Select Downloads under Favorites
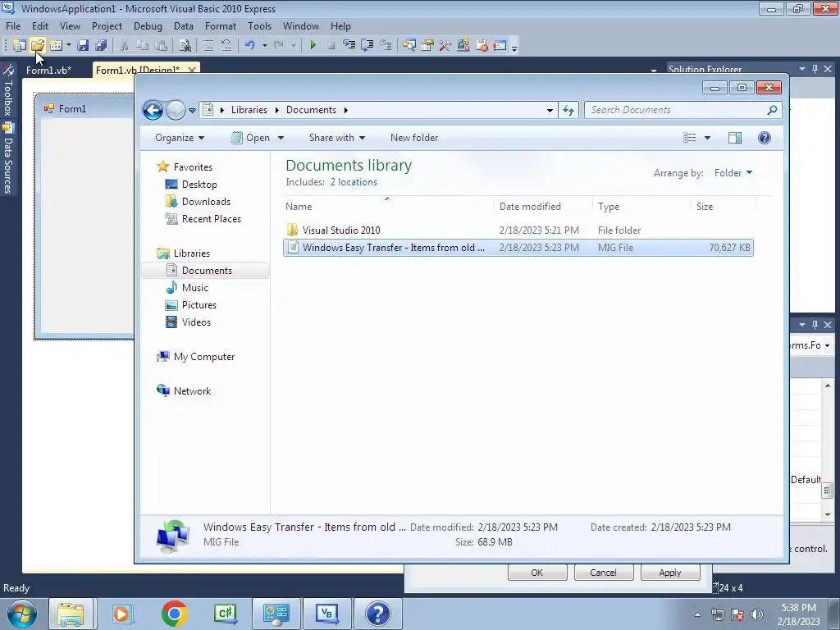The width and height of the screenshot is (840, 630). click(206, 202)
